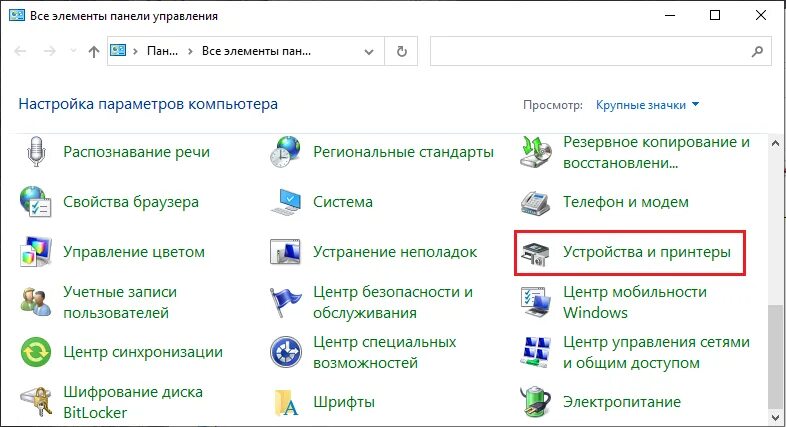Open Свойства браузера link
Image resolution: width=786 pixels, height=427 pixels.
(x=131, y=202)
